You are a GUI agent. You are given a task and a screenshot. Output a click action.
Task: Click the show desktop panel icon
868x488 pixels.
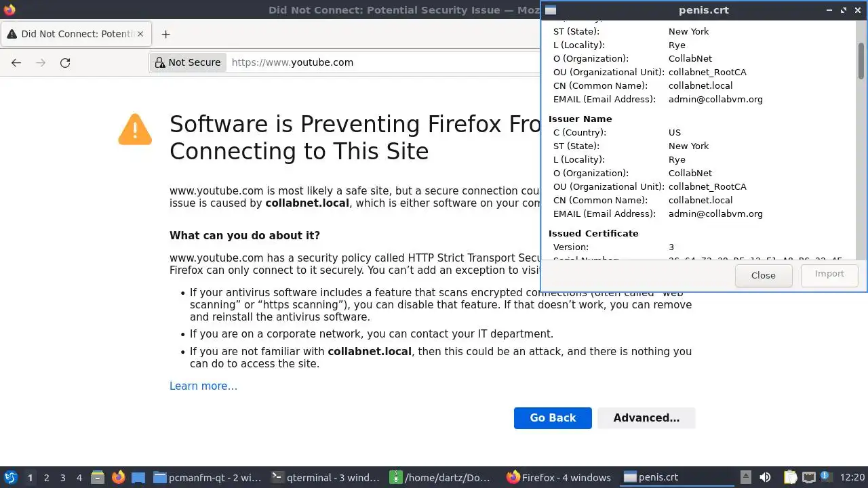[138, 477]
